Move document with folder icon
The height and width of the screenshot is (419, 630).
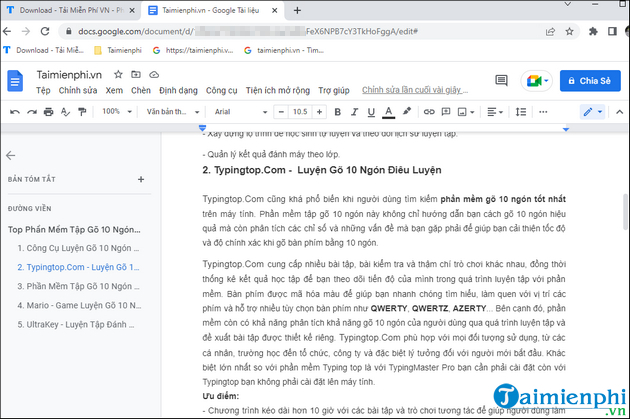(136, 74)
